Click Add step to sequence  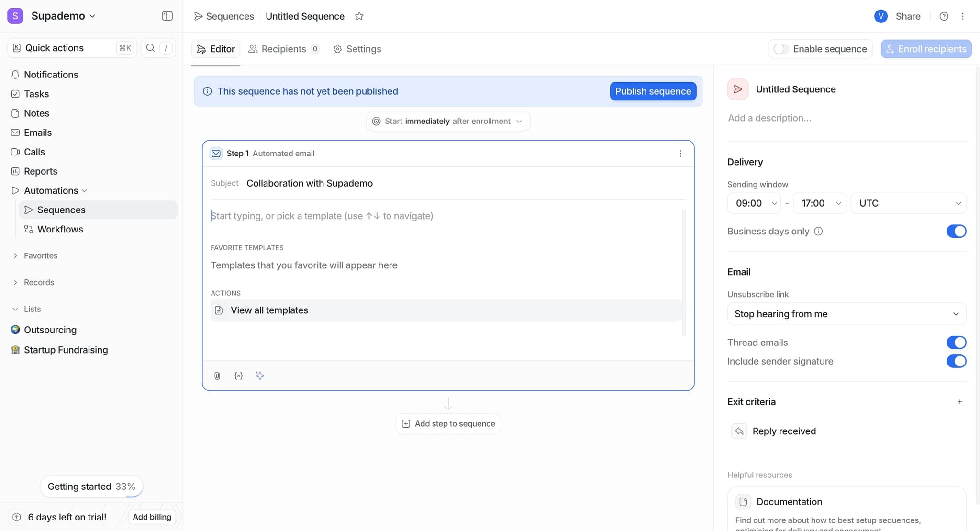447,423
